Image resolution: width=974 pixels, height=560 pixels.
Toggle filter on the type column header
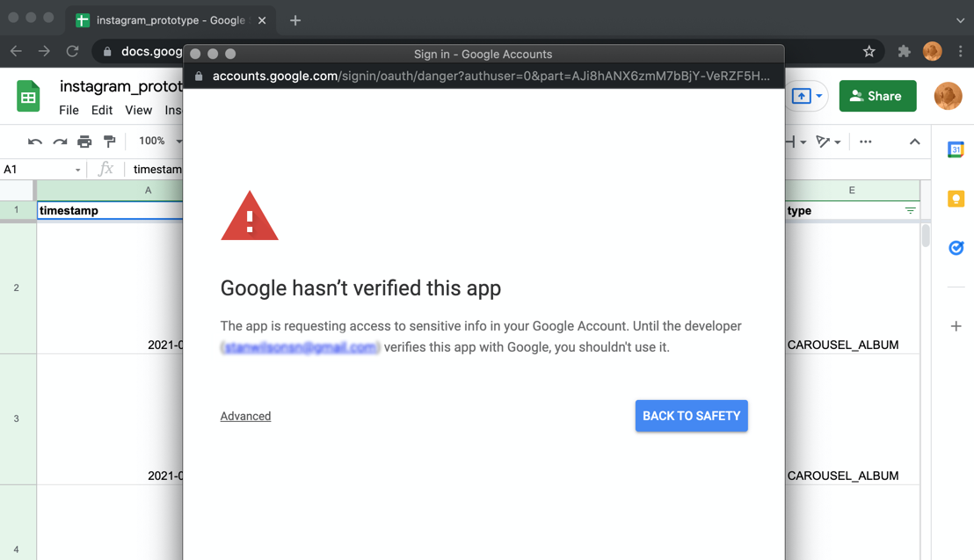click(910, 211)
